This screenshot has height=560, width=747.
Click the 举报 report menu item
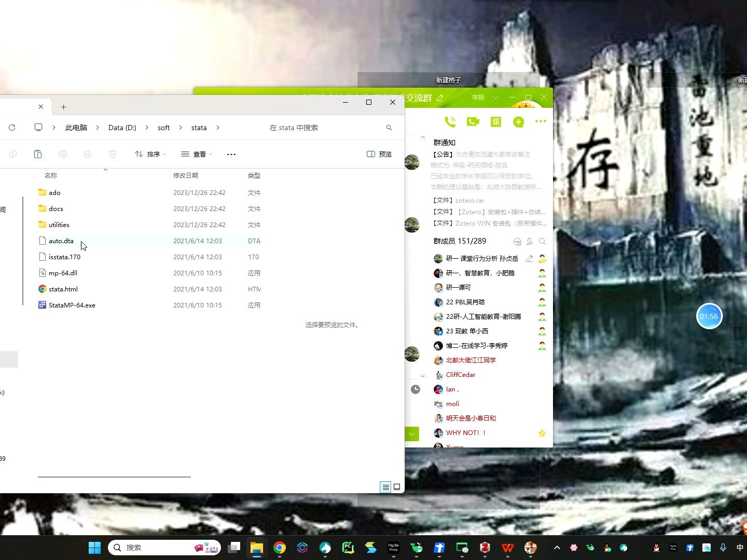click(x=477, y=97)
